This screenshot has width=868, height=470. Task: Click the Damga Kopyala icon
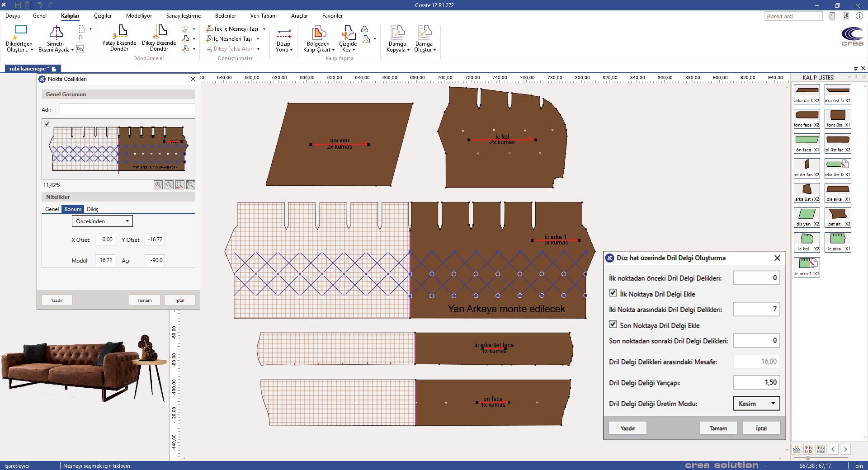coord(397,33)
